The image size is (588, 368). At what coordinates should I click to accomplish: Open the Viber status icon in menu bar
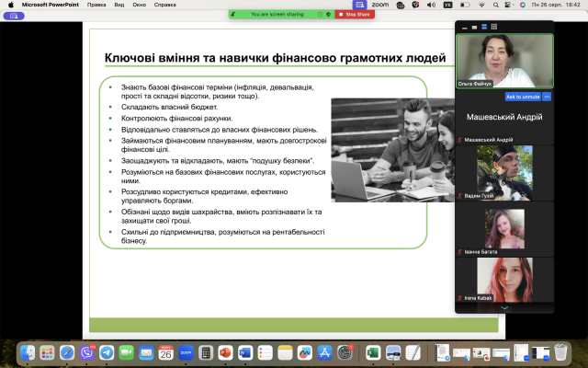(415, 5)
